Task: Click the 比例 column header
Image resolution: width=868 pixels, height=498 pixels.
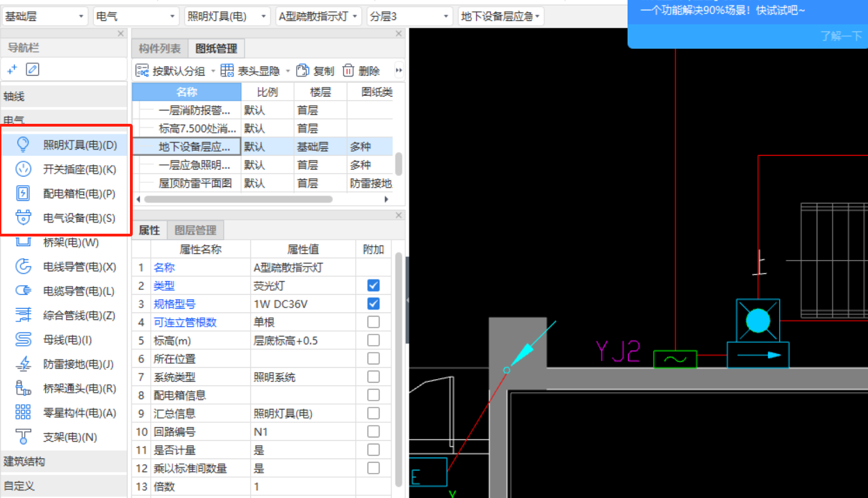Action: coord(268,92)
